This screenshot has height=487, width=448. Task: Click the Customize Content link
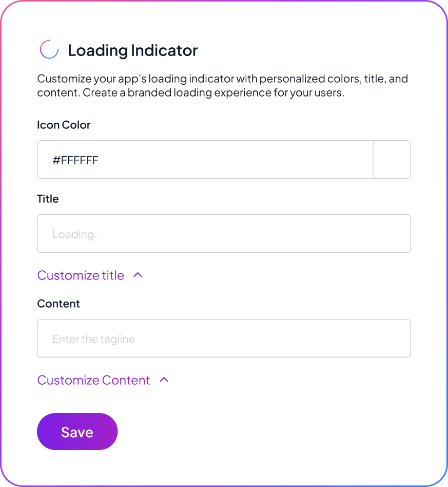click(94, 380)
